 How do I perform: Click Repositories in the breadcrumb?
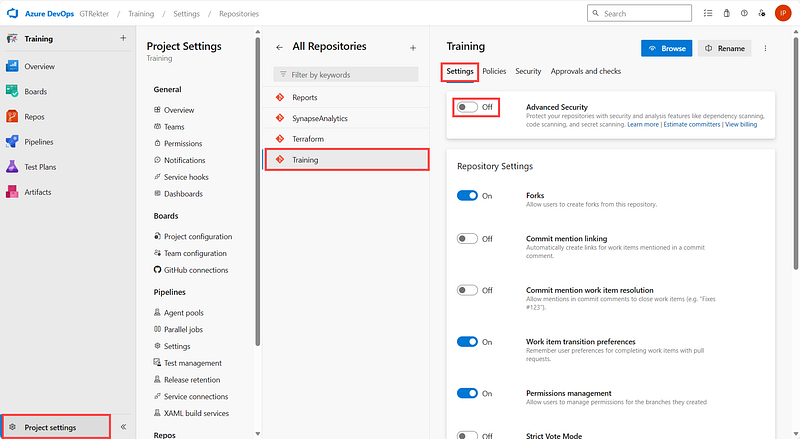pyautogui.click(x=239, y=14)
